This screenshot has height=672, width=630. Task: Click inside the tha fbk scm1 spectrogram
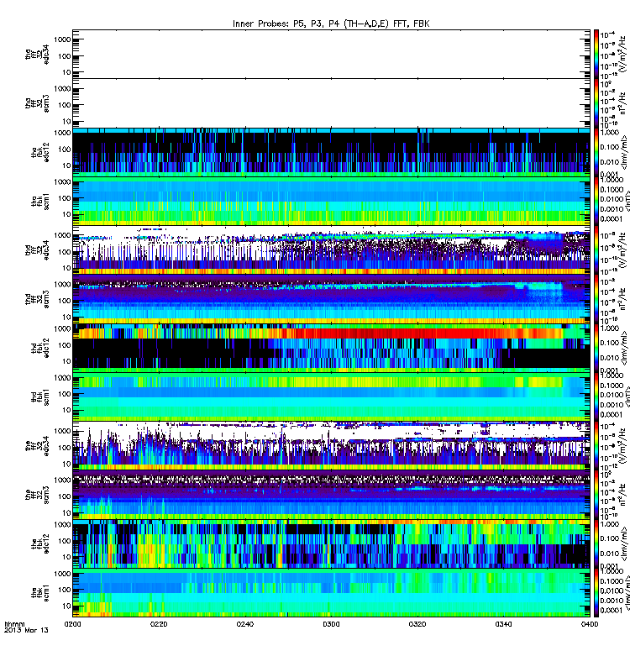(331, 201)
